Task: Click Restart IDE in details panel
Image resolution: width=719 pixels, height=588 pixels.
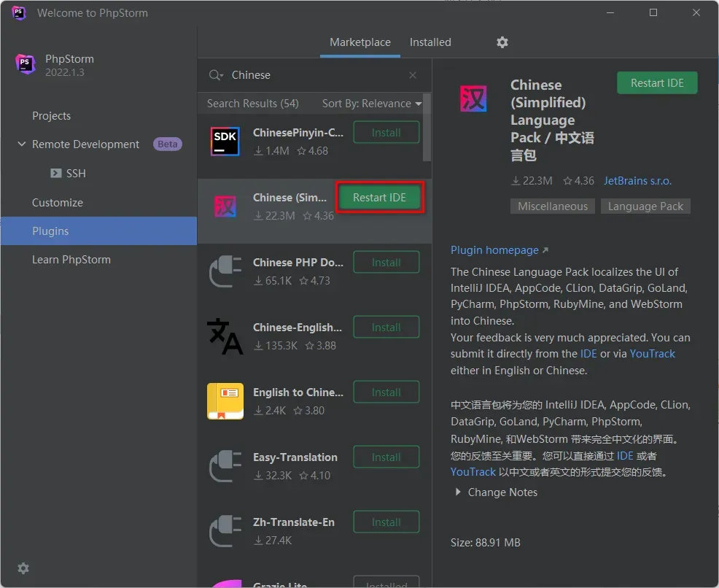Action: (x=657, y=83)
